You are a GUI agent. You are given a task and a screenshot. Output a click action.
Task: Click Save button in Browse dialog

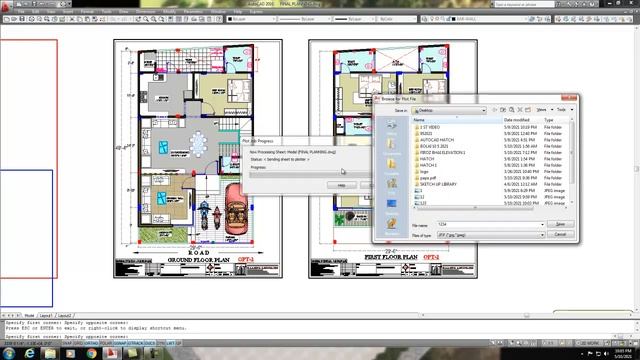coord(560,224)
